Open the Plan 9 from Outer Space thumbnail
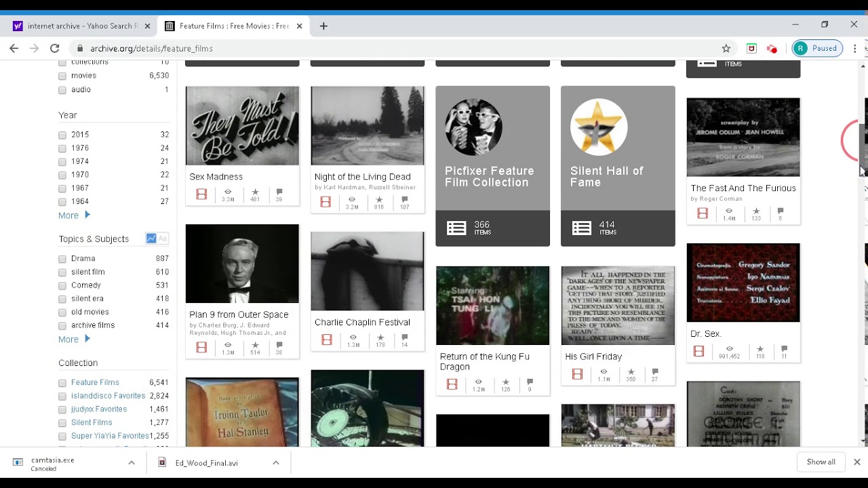This screenshot has width=868, height=488. [x=242, y=264]
